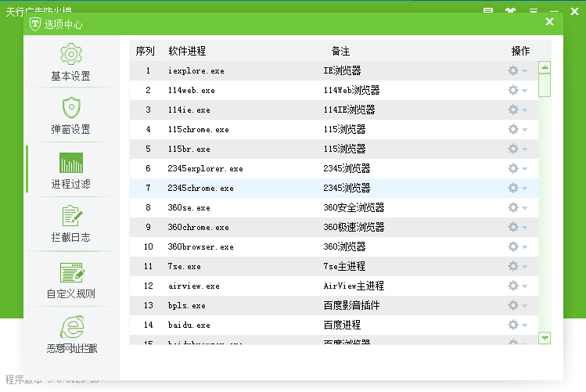Expand action dropdown arrow for 2345chrome.exe
The image size is (586, 392).
[x=524, y=189]
